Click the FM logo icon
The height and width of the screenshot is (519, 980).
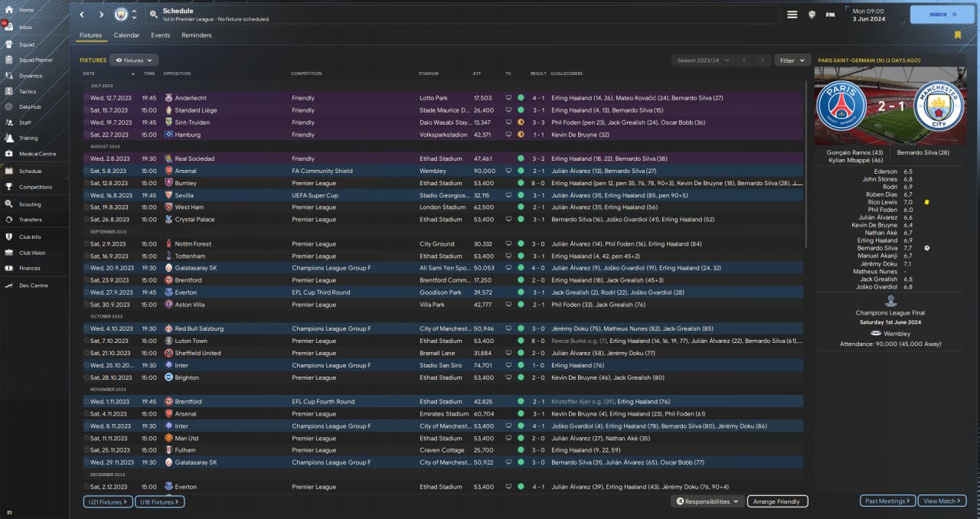(x=830, y=15)
